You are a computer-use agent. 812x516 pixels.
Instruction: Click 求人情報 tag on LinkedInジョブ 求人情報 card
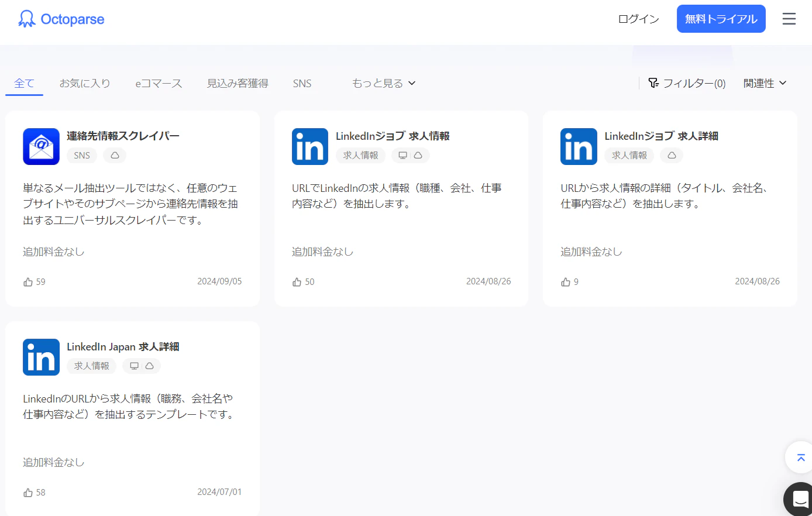[360, 155]
